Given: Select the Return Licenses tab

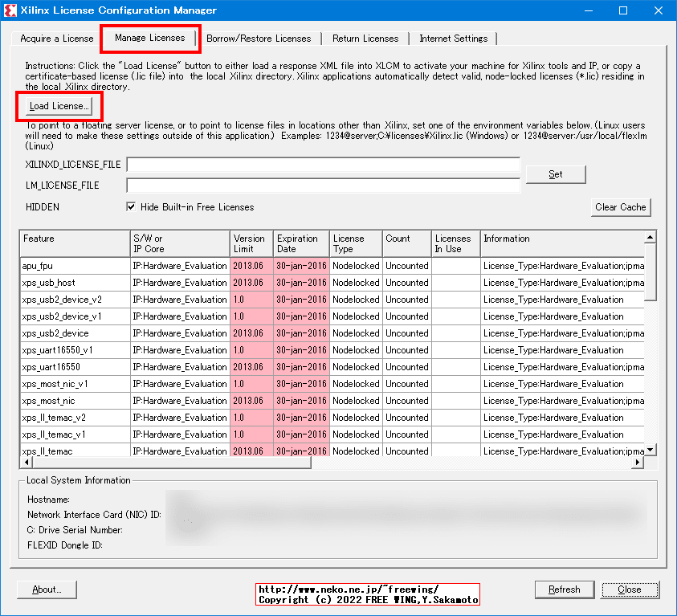Looking at the screenshot, I should click(365, 39).
